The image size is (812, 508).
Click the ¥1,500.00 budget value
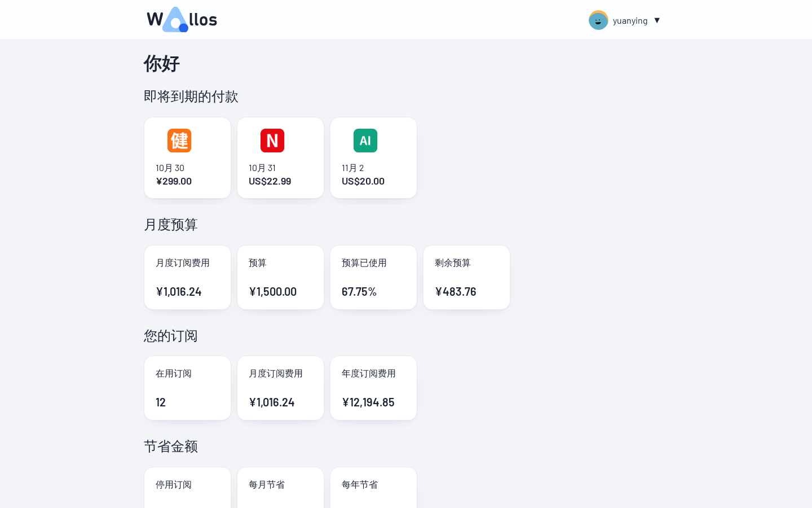(x=273, y=292)
